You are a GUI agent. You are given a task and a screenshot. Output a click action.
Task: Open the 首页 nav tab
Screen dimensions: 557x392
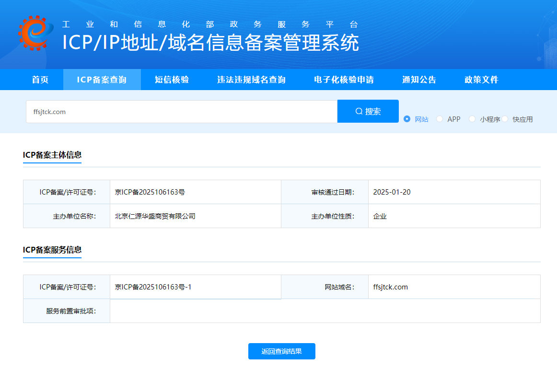40,80
